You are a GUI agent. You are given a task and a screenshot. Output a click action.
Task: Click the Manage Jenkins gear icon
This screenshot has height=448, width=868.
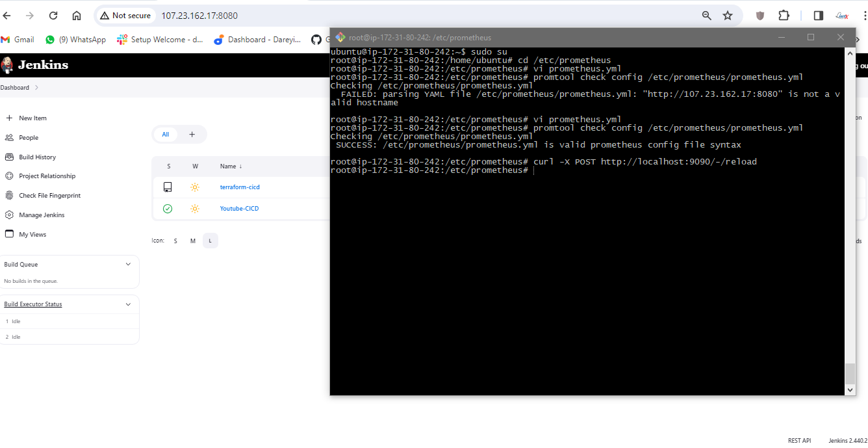9,215
